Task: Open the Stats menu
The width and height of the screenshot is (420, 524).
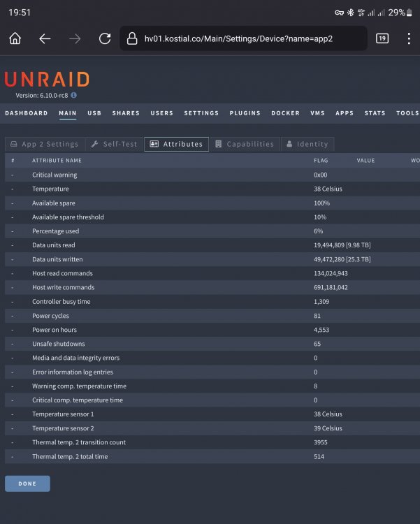Action: point(375,113)
